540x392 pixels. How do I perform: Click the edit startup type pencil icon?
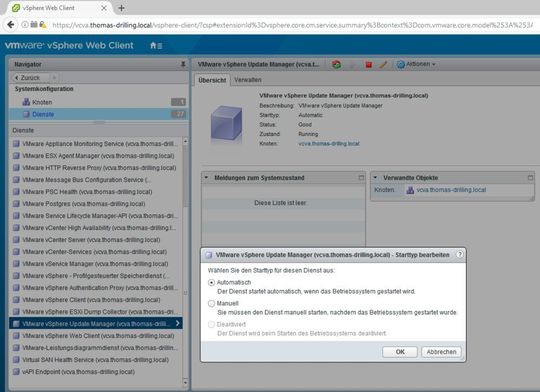click(x=383, y=64)
